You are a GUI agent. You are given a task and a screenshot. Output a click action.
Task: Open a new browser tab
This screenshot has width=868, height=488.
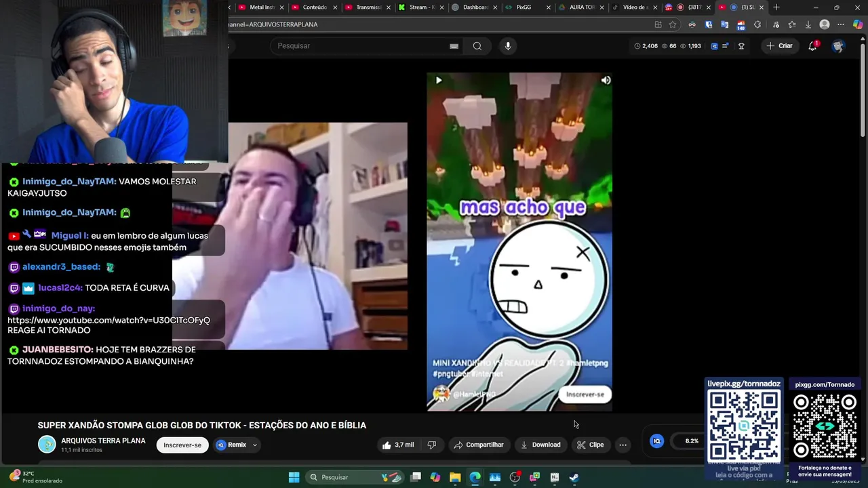point(776,7)
